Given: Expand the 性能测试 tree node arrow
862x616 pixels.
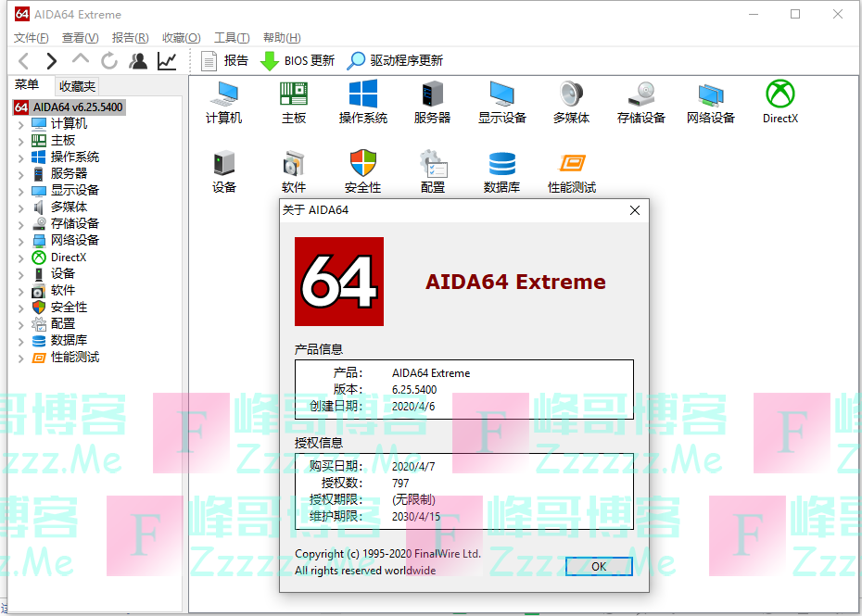Looking at the screenshot, I should coord(21,358).
